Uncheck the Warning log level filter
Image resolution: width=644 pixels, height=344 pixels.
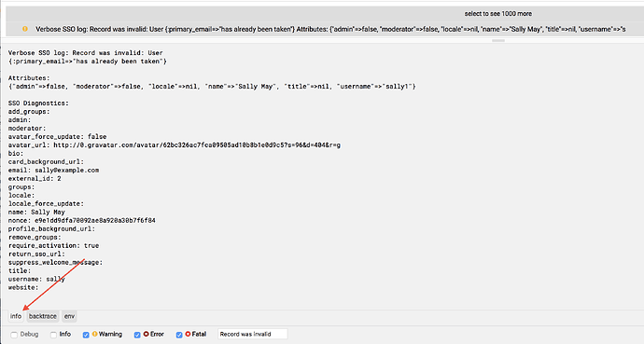pyautogui.click(x=86, y=335)
